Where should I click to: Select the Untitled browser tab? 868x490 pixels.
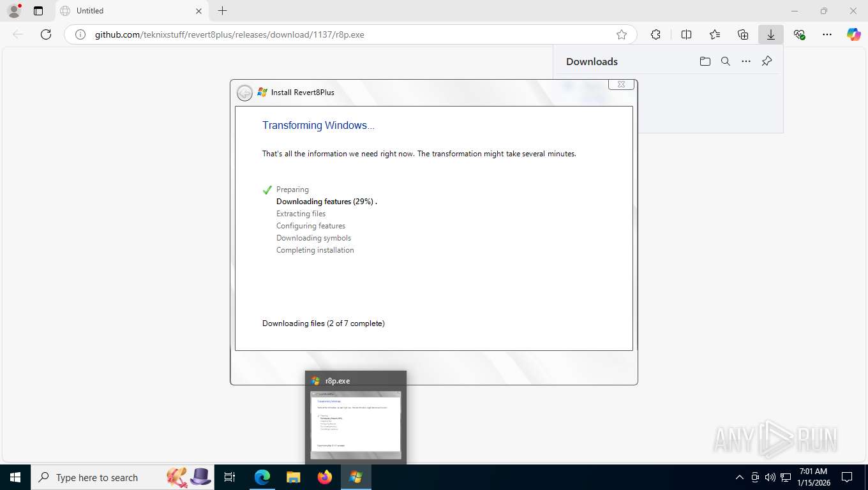131,11
